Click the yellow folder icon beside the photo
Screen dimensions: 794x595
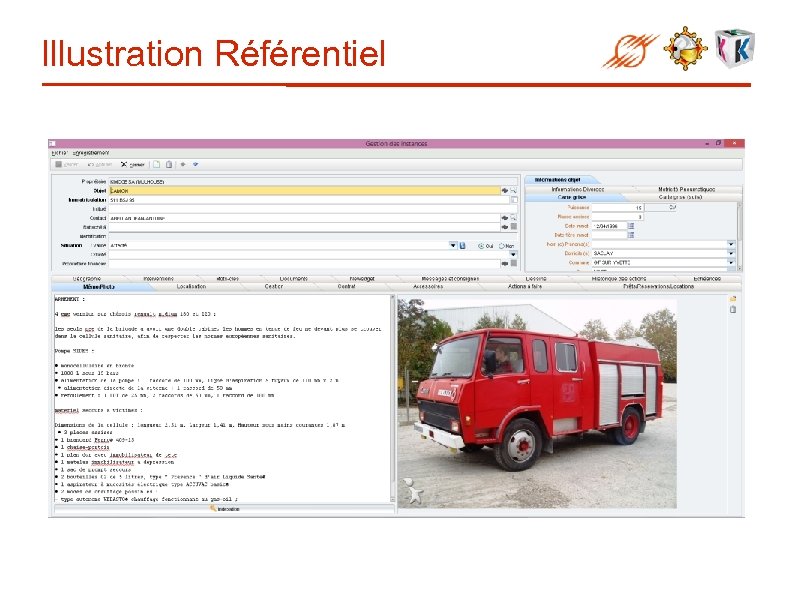tap(733, 299)
